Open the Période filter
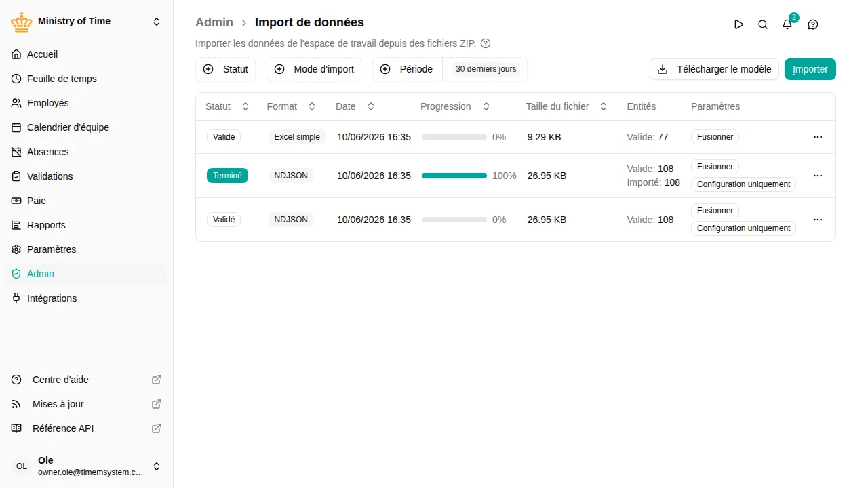 click(x=408, y=69)
